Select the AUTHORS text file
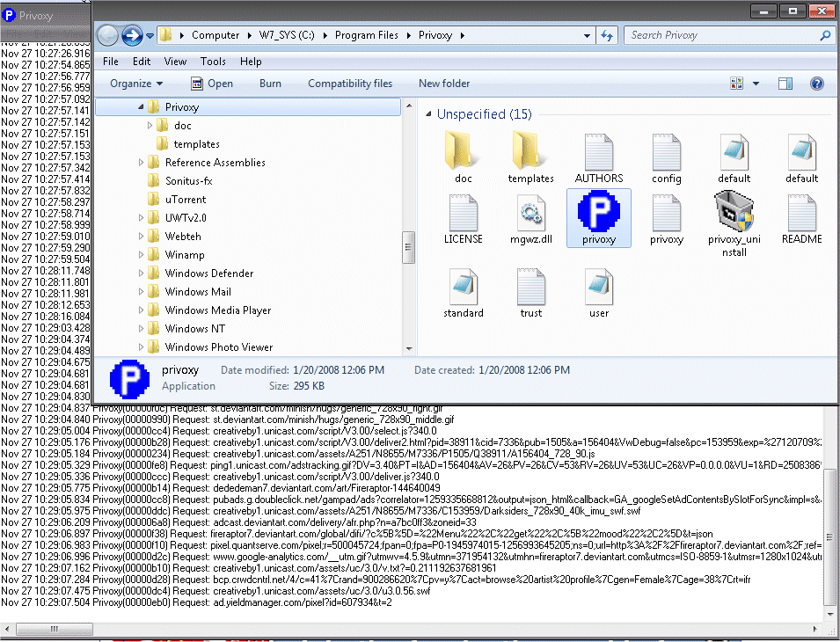 pos(598,158)
